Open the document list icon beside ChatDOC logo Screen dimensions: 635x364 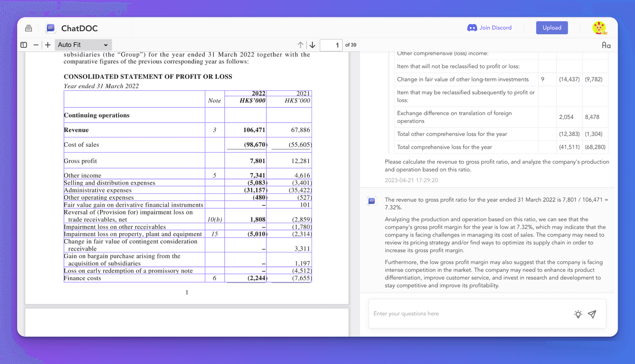pyautogui.click(x=29, y=28)
